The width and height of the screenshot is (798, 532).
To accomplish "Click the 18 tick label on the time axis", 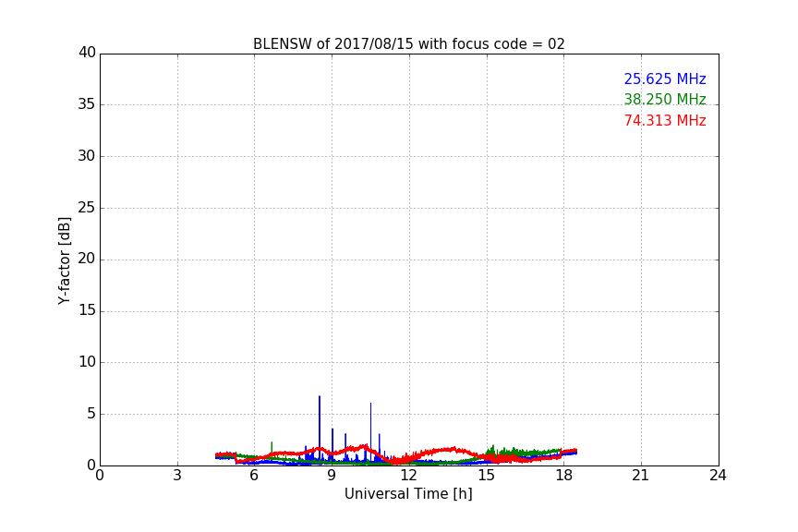I will [x=563, y=476].
